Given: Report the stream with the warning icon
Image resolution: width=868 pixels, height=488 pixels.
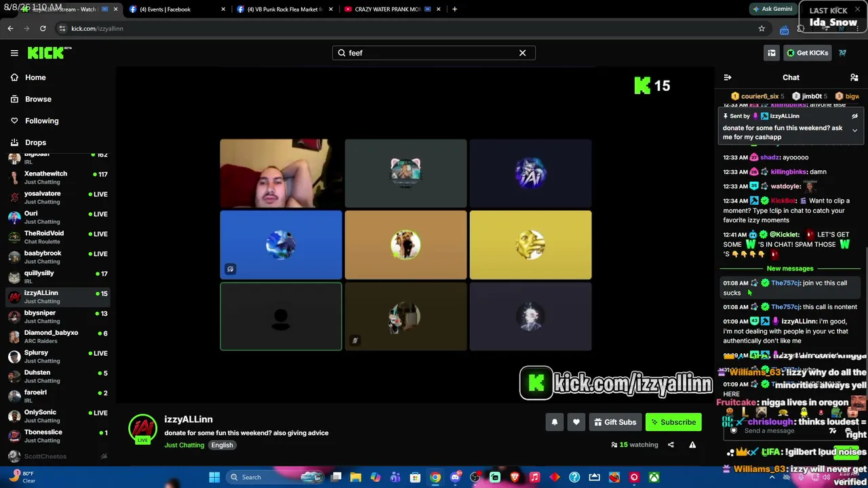Looking at the screenshot, I should point(692,445).
